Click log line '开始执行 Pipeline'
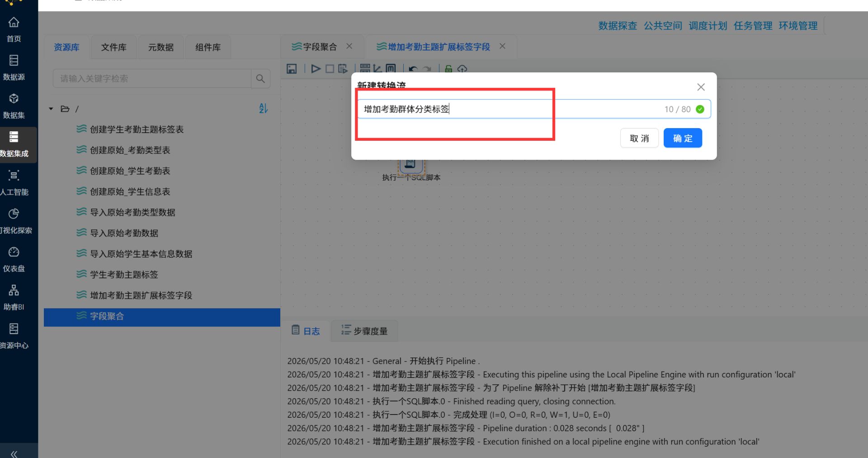Screen dimensions: 868x458 coord(383,361)
